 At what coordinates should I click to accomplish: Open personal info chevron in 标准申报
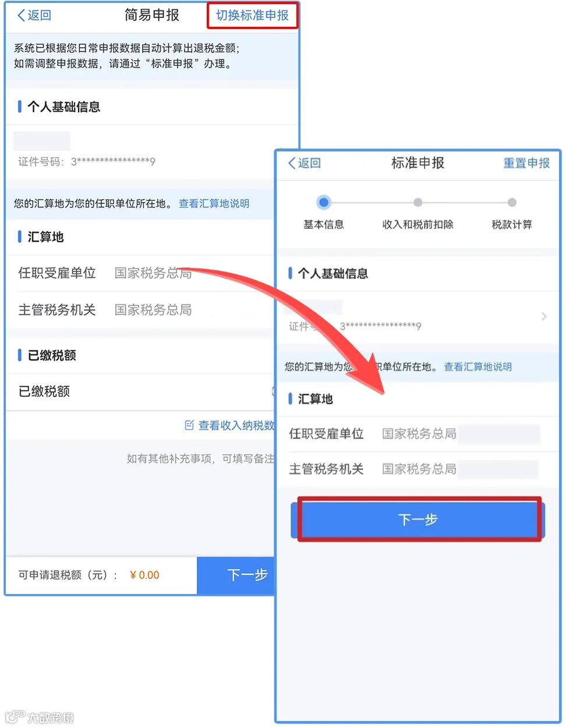coord(544,316)
